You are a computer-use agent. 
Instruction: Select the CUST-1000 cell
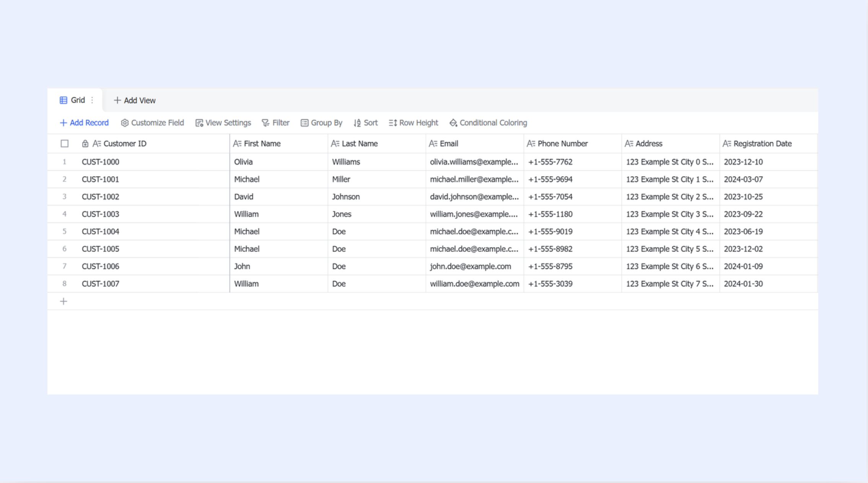point(153,162)
